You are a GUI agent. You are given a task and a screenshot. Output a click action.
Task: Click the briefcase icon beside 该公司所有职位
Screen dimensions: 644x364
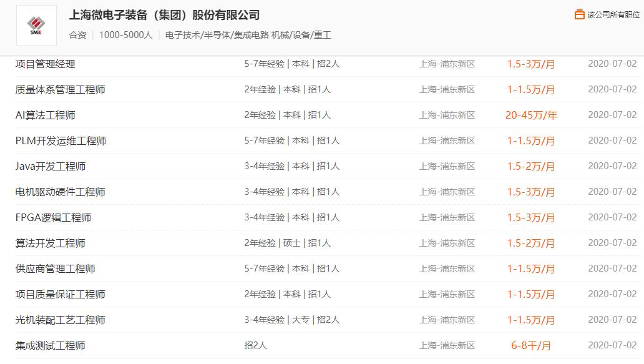coord(579,14)
